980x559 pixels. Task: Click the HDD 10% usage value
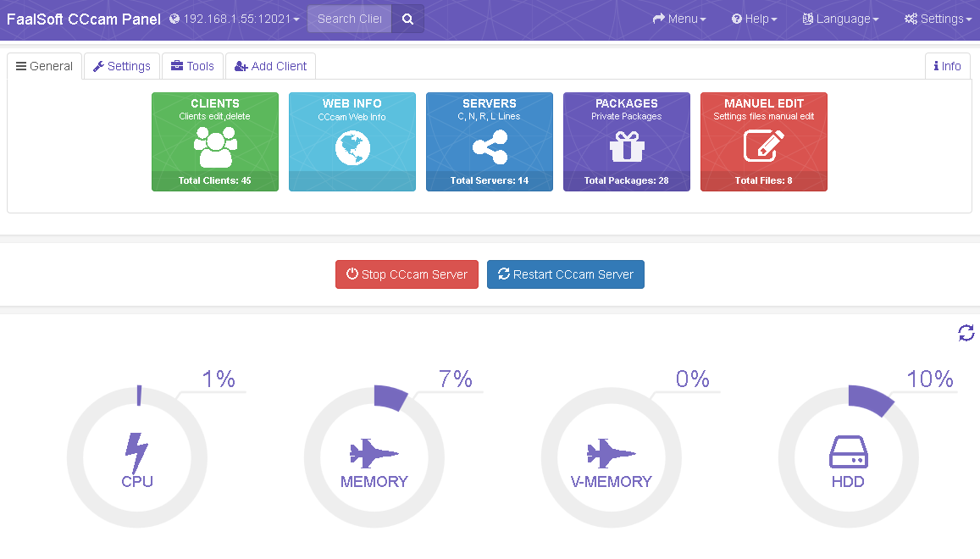tap(930, 379)
